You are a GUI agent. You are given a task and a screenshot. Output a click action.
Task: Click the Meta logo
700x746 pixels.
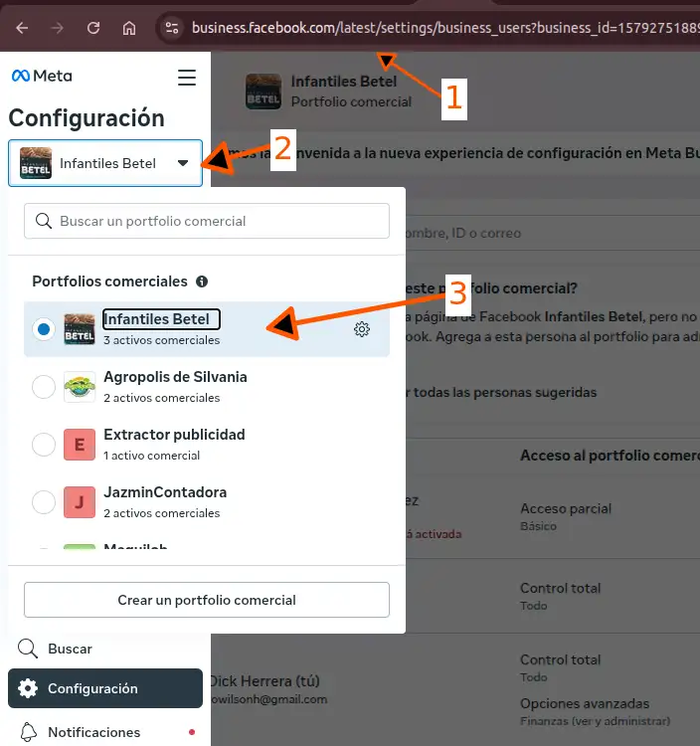(42, 76)
